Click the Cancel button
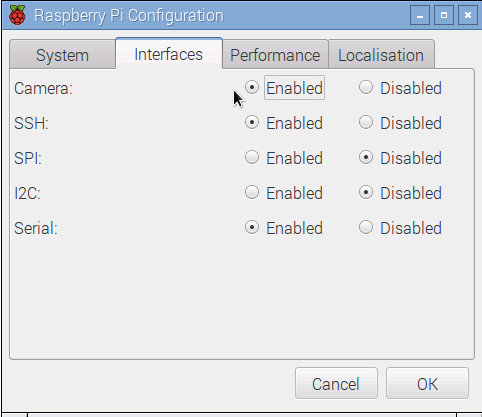This screenshot has width=482, height=417. (336, 383)
